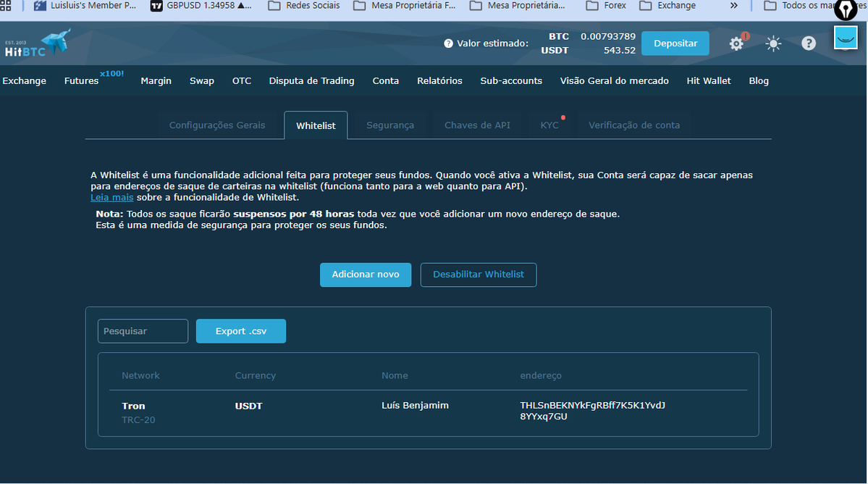This screenshot has width=868, height=484.
Task: Select the THLSnBEKNYkFgRBff7K5K1YvdJ address
Action: coord(592,411)
